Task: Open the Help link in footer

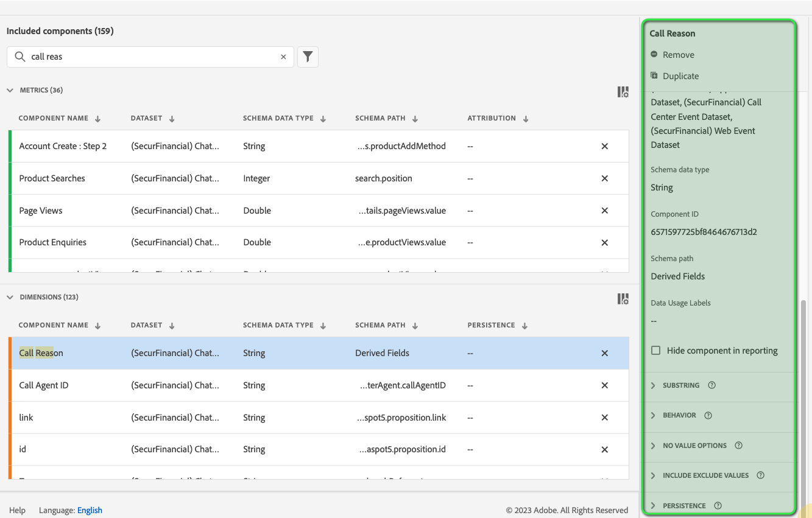Action: [17, 510]
